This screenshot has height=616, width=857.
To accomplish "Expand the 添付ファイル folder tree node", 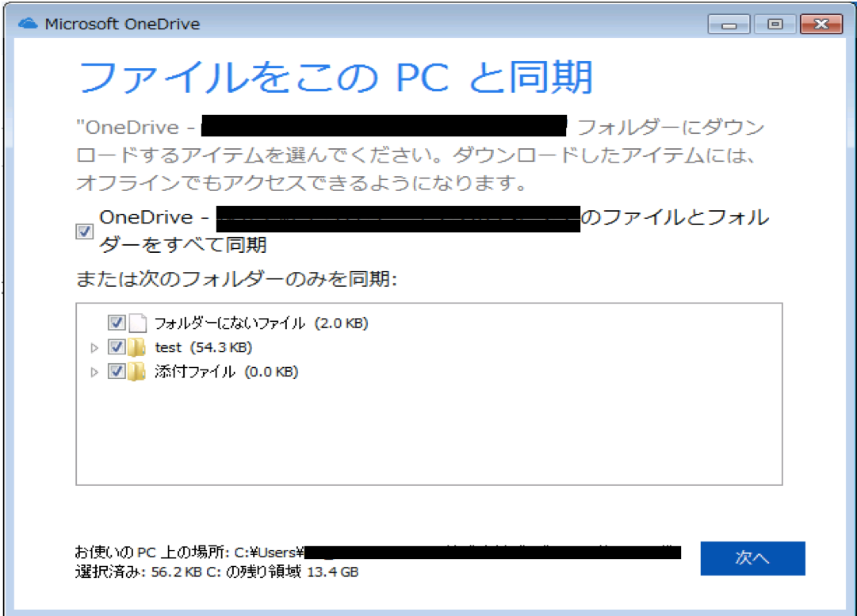I will (x=95, y=372).
